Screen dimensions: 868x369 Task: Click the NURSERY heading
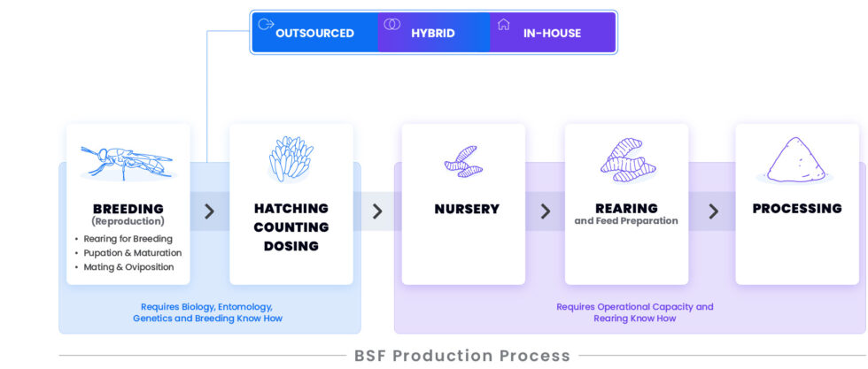point(467,209)
